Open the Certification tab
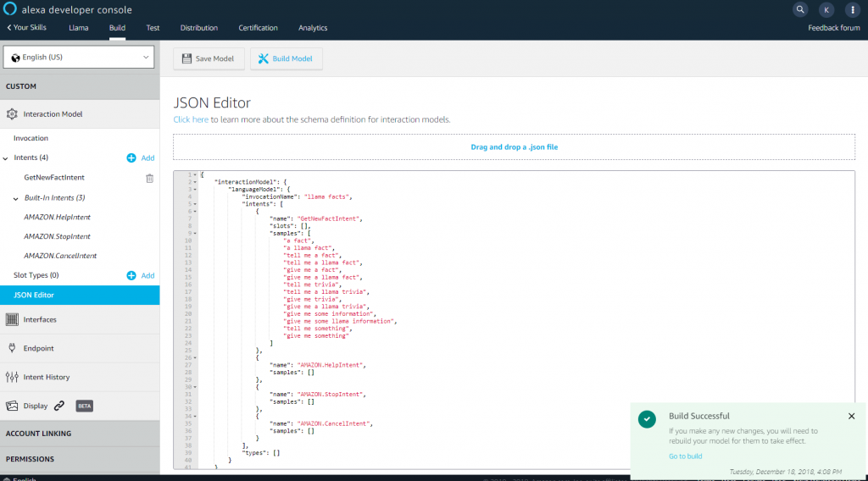 258,28
